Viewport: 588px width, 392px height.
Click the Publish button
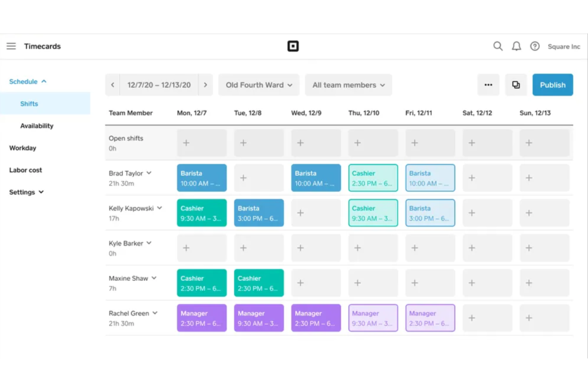pyautogui.click(x=553, y=85)
